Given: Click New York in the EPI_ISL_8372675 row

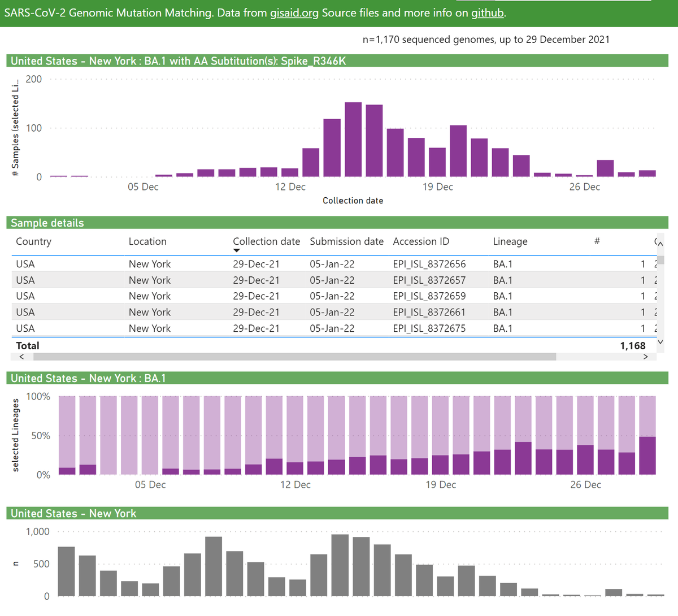Looking at the screenshot, I should 150,328.
